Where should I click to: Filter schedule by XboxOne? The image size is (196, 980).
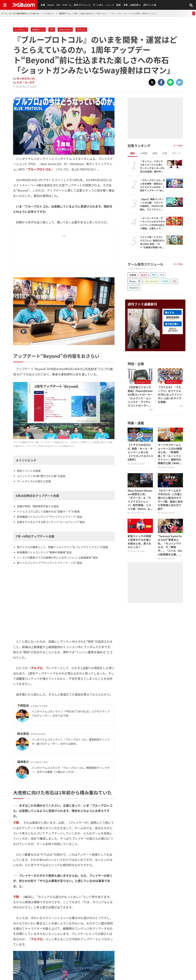[134, 288]
